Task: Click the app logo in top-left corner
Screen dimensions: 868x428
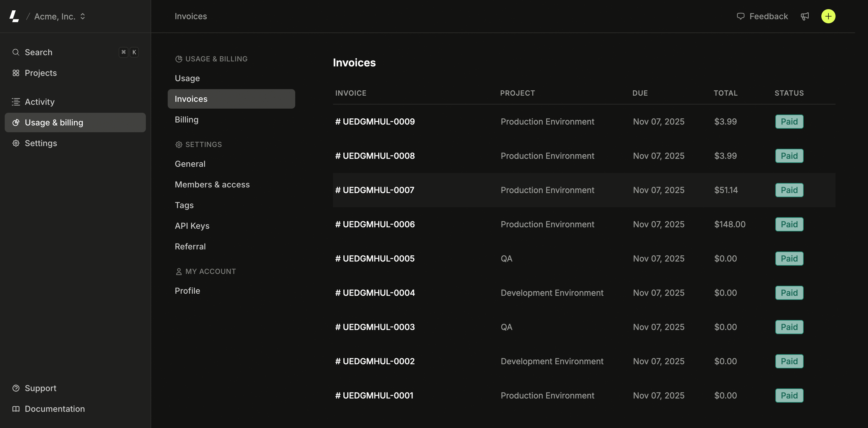Action: pos(14,16)
